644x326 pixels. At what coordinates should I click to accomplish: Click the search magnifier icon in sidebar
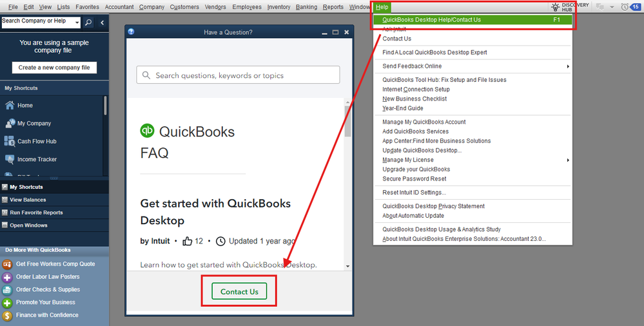pos(88,23)
